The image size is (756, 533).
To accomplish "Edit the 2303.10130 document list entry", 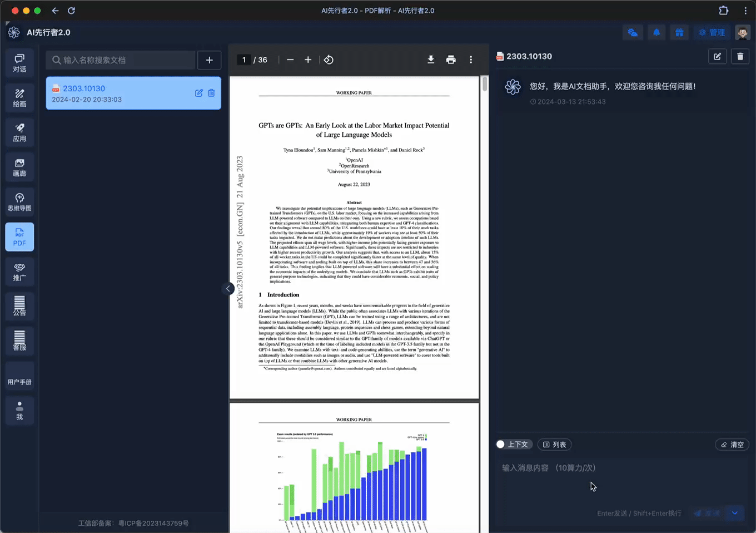I will pyautogui.click(x=198, y=93).
